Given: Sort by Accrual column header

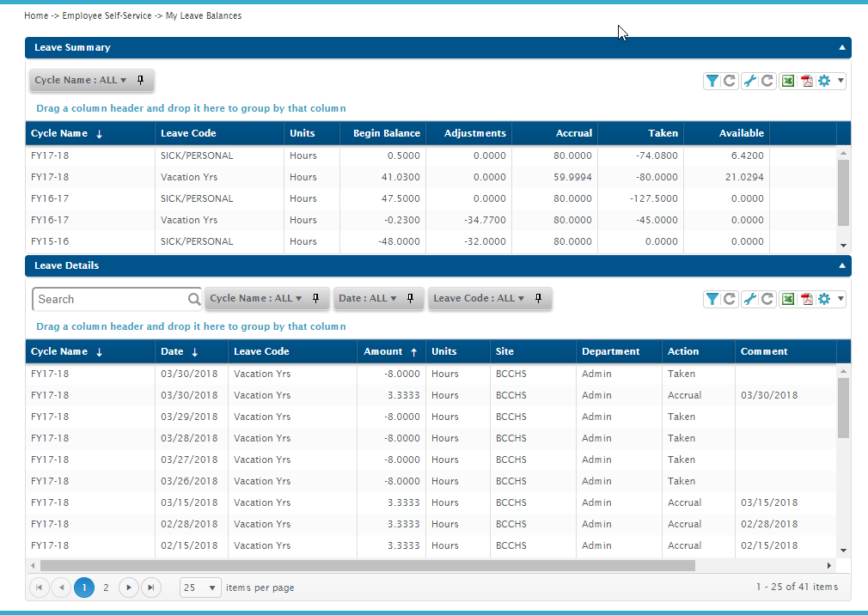Looking at the screenshot, I should pyautogui.click(x=554, y=133).
